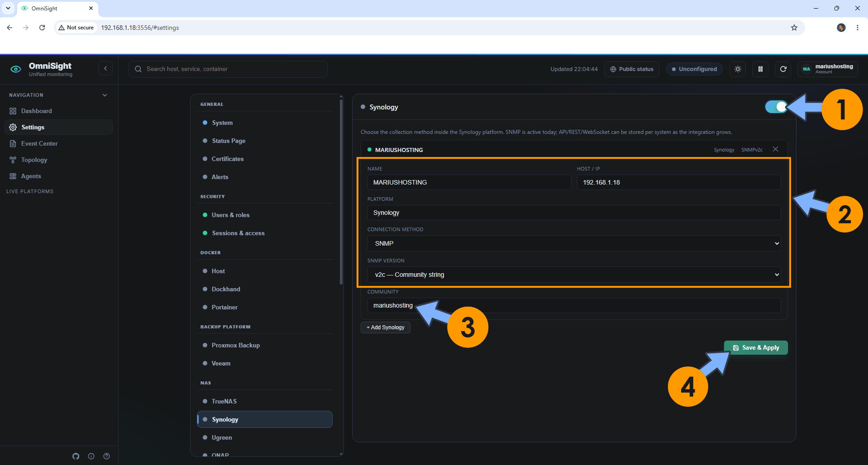Select Alerts settings category
This screenshot has width=868, height=465.
click(x=265, y=177)
